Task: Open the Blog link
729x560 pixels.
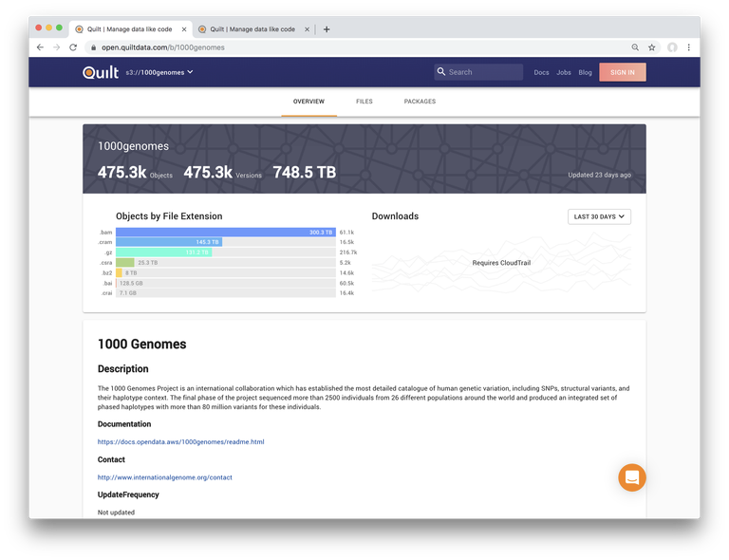Action: 585,72
